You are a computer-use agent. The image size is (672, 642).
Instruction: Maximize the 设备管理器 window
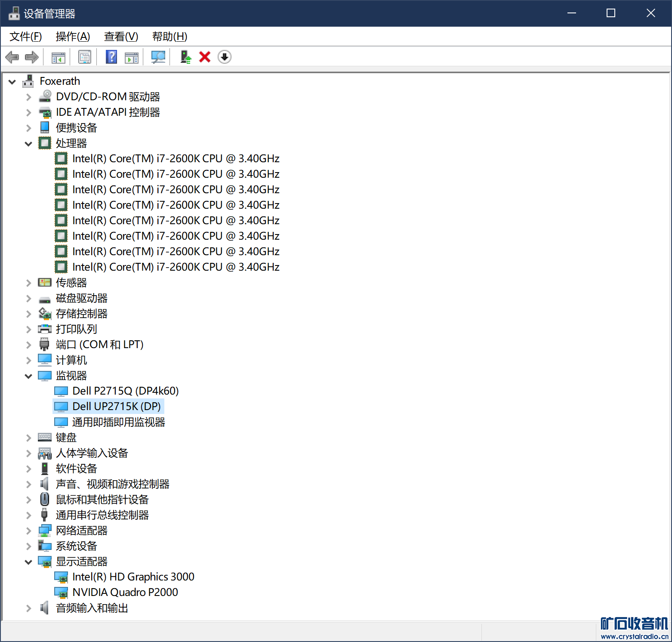pyautogui.click(x=611, y=13)
